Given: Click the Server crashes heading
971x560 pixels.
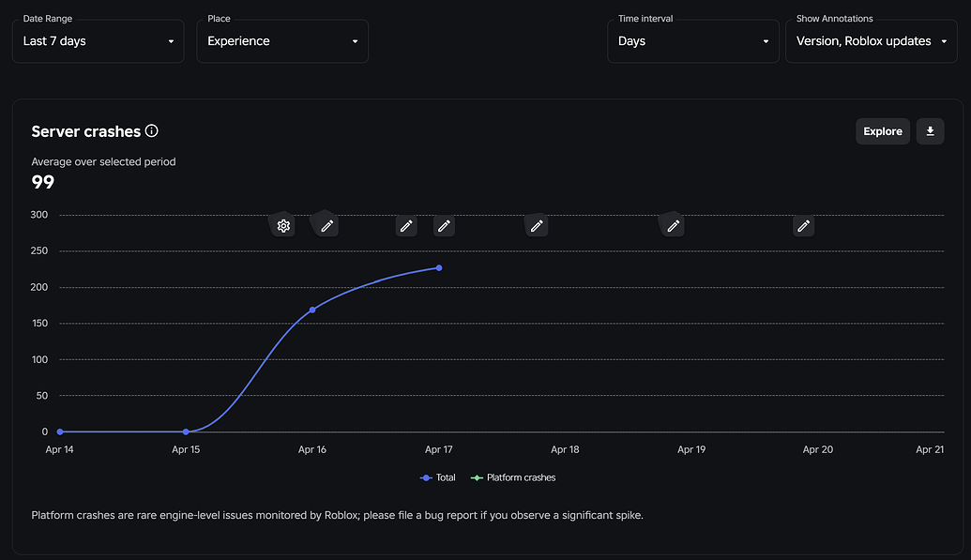Looking at the screenshot, I should coord(86,131).
